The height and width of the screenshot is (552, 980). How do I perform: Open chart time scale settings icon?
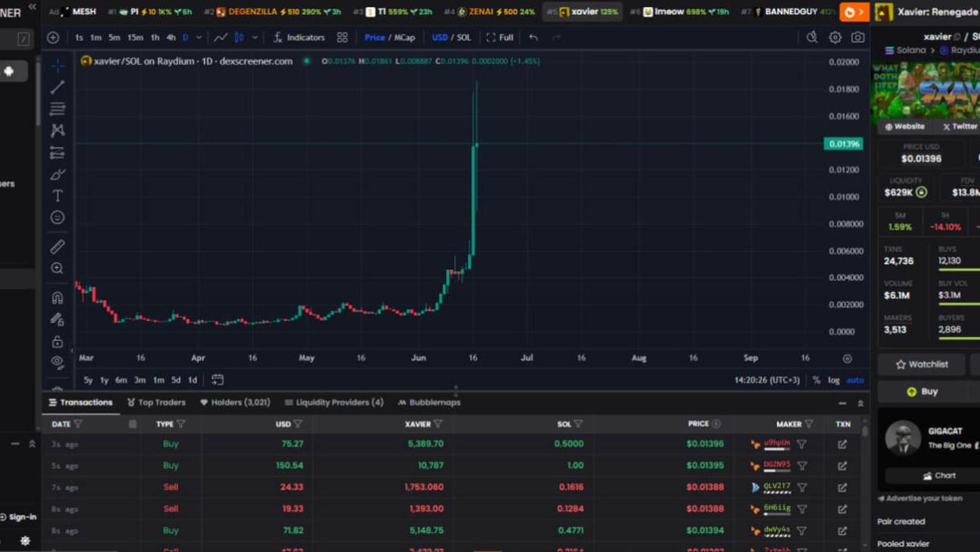(847, 358)
